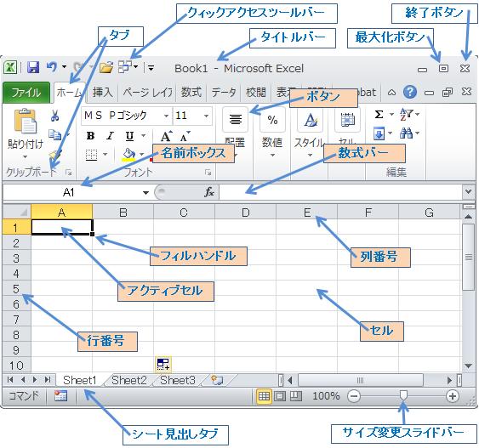Click the percent number format icon
This screenshot has height=448, width=479.
(272, 120)
